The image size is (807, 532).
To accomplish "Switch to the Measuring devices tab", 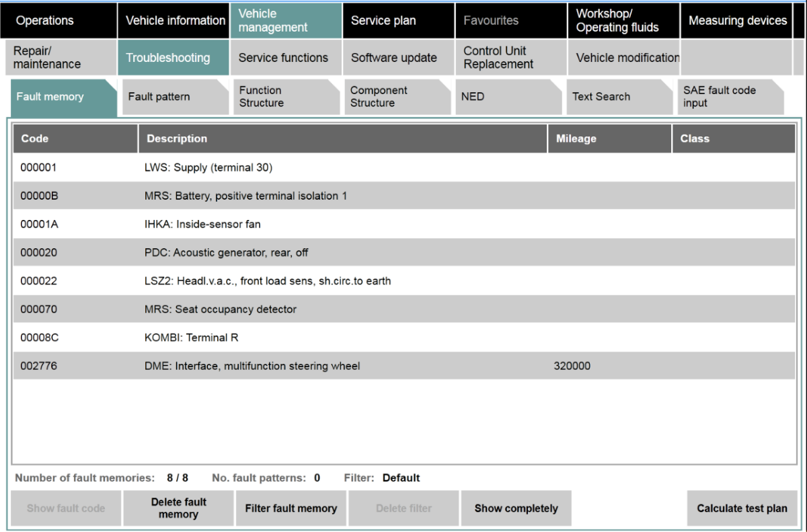I will click(736, 20).
